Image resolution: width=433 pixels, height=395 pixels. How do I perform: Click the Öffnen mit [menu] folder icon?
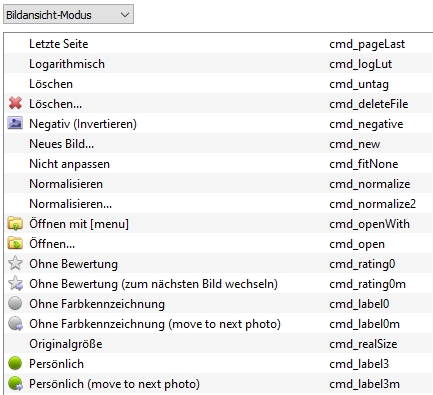pyautogui.click(x=15, y=223)
